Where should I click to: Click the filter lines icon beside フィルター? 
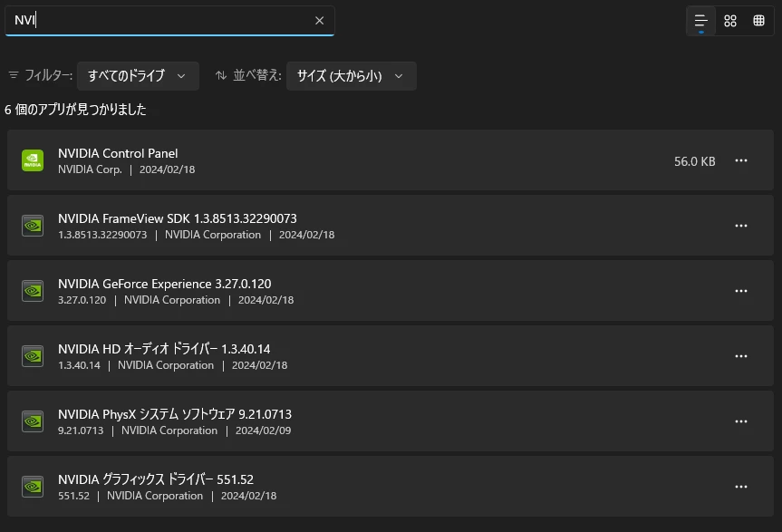(14, 75)
